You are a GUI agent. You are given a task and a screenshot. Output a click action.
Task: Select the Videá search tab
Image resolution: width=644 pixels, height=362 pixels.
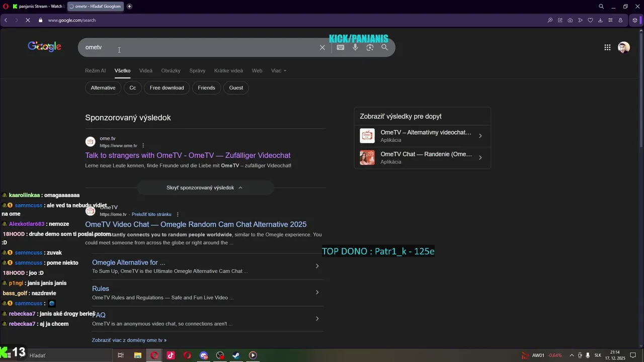click(x=146, y=70)
